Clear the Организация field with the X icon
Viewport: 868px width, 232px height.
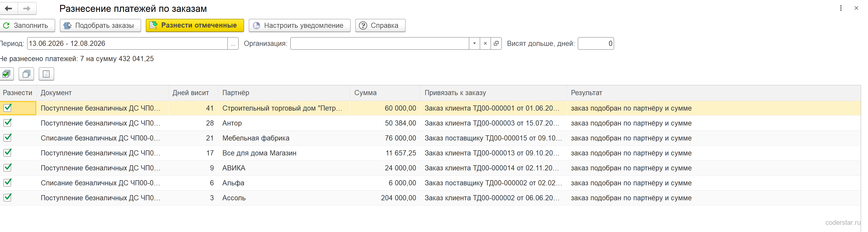[485, 44]
